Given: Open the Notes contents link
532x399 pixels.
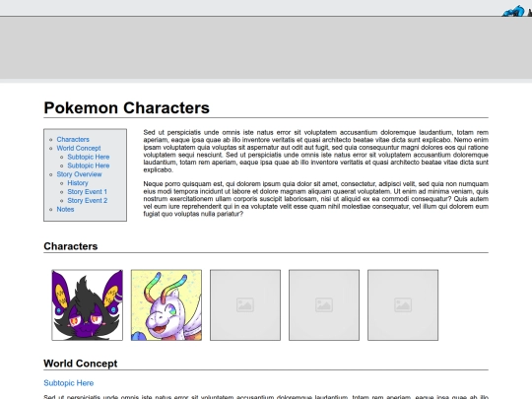Looking at the screenshot, I should 65,209.
